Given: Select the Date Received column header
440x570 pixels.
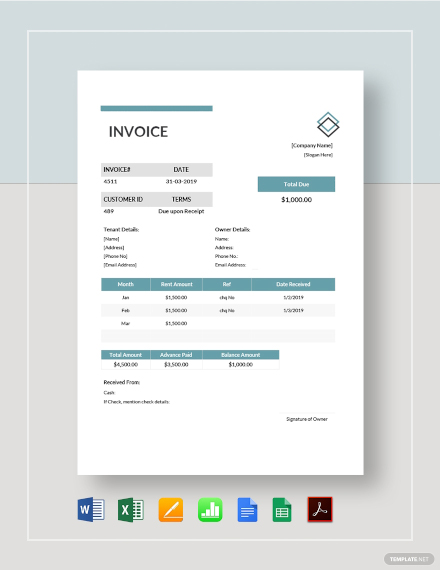Looking at the screenshot, I should 293,284.
